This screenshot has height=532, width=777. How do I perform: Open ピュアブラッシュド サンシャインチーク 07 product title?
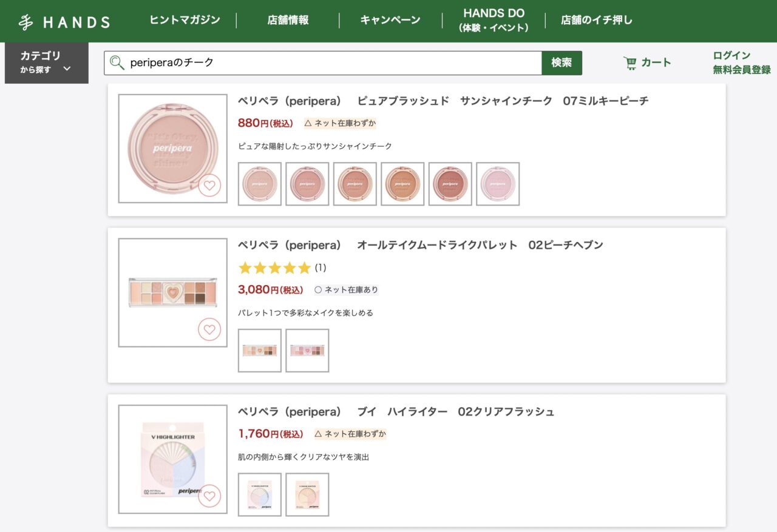point(443,101)
